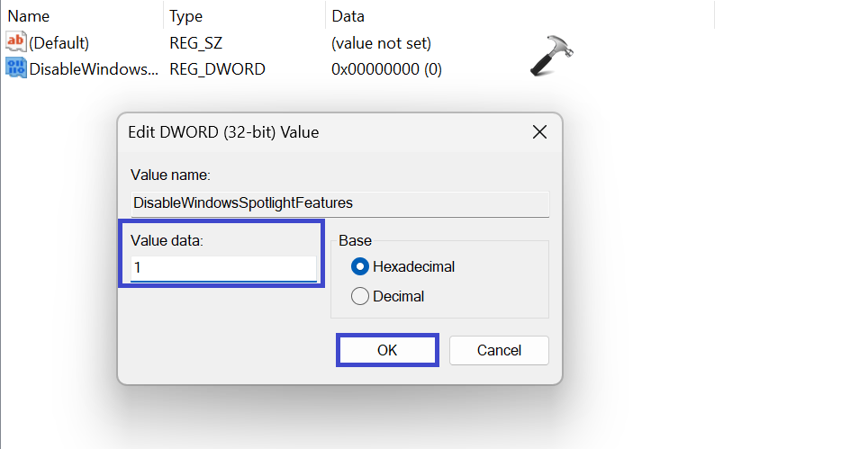Click the REG_DWORD type cell

click(x=217, y=68)
